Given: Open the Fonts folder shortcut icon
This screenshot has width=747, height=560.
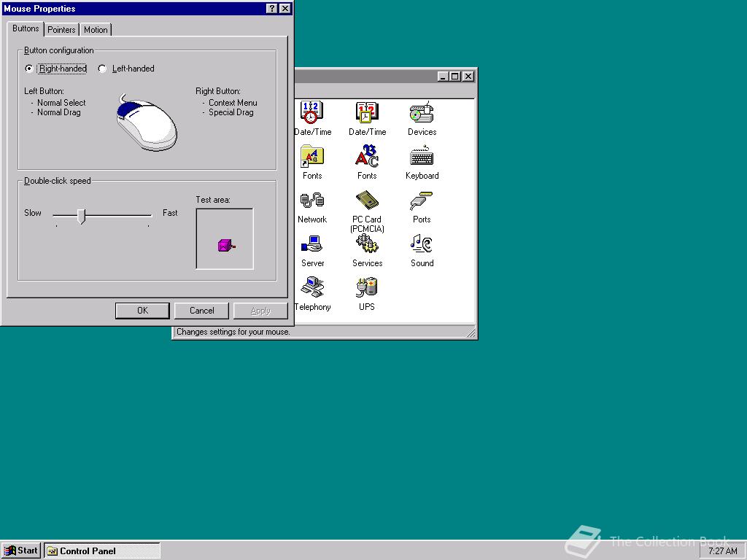Looking at the screenshot, I should tap(311, 156).
